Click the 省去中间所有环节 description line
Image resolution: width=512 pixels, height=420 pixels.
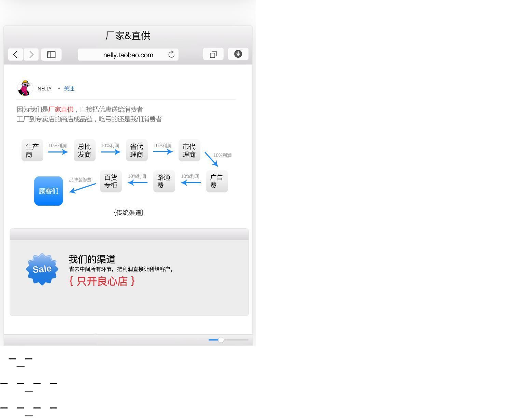(x=121, y=269)
